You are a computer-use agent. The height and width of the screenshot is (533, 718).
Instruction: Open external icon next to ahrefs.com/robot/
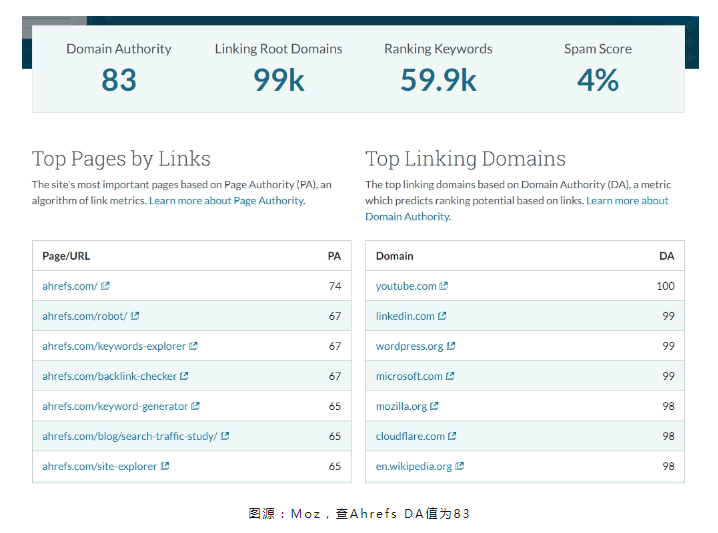tap(135, 316)
